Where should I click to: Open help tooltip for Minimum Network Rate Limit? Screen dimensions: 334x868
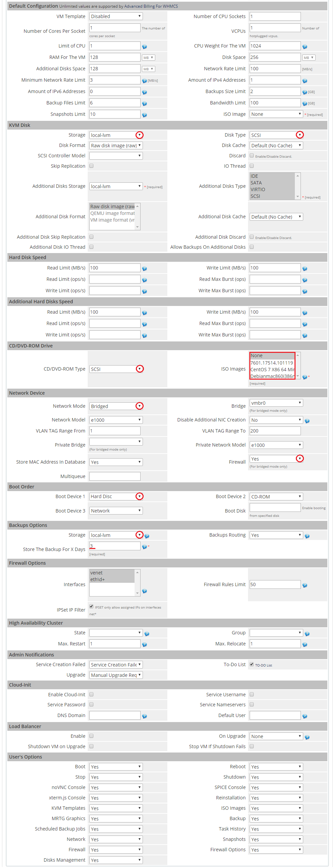coord(144,81)
